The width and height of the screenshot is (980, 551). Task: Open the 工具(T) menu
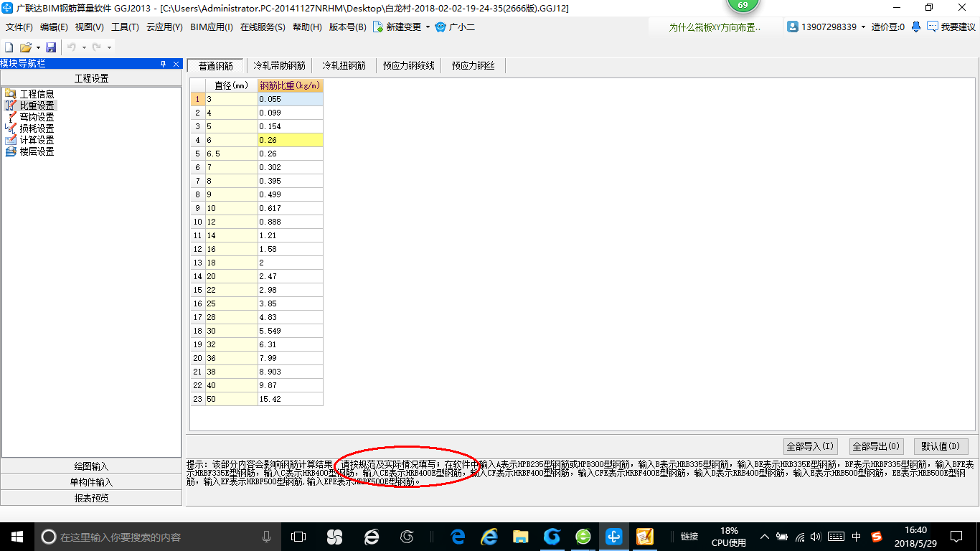click(125, 27)
